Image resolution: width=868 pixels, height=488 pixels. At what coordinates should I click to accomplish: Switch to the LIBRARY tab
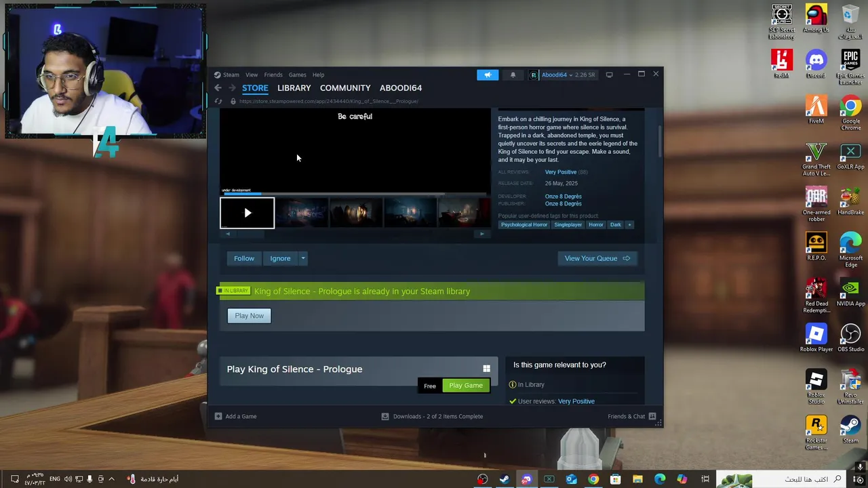point(294,88)
